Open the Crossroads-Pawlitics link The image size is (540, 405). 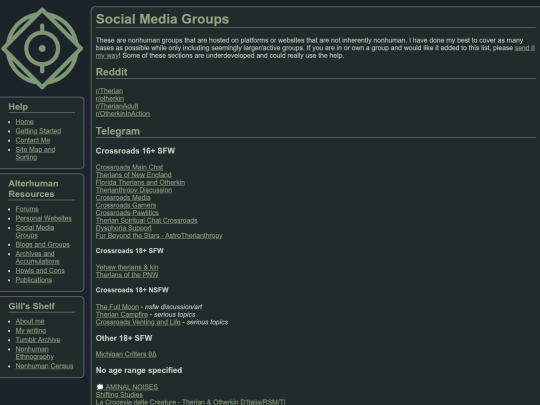pos(127,213)
